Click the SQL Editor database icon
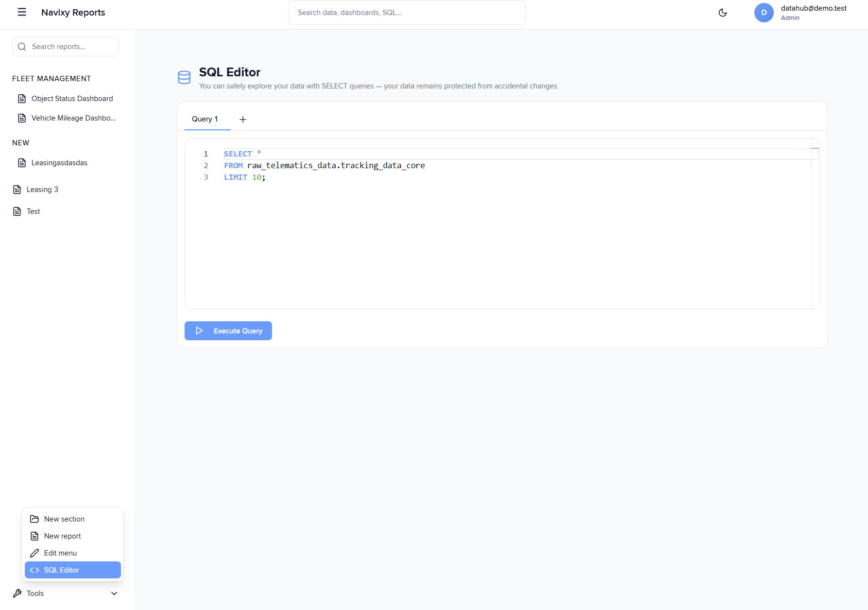Image resolution: width=868 pixels, height=610 pixels. [x=184, y=78]
